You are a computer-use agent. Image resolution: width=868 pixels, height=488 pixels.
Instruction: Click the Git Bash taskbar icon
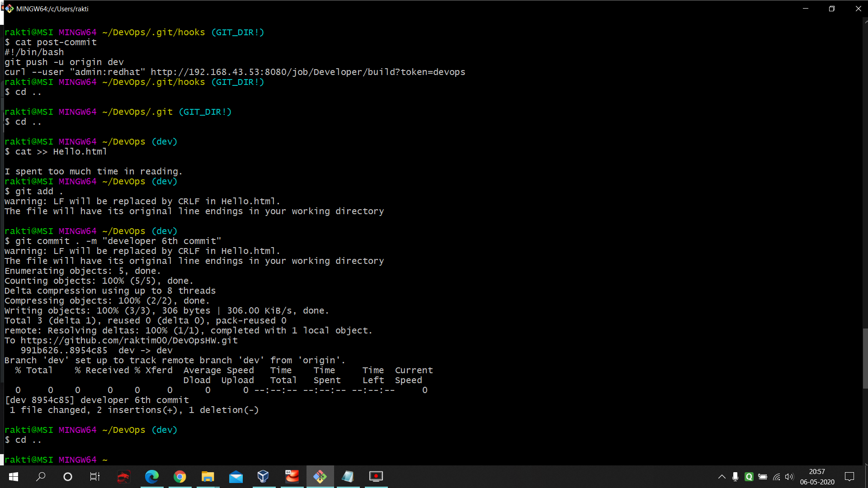[x=320, y=477]
